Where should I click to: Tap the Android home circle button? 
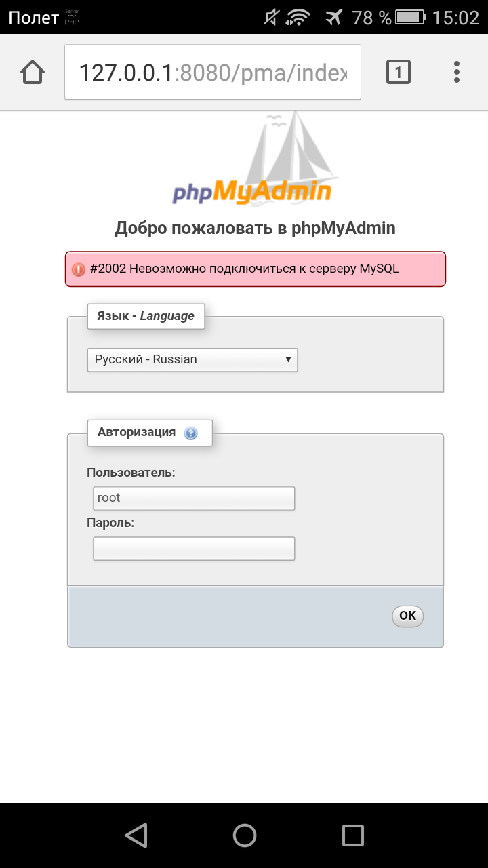[x=244, y=835]
